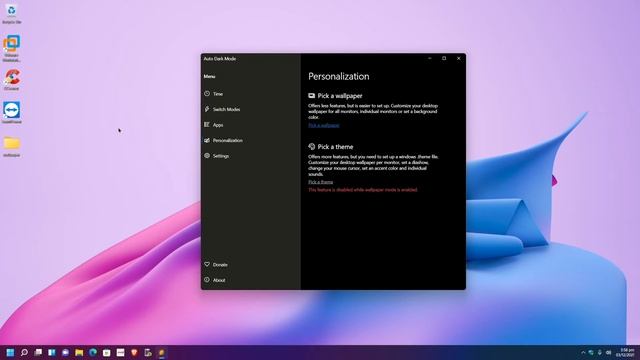Open Settings from the sidebar menu

217,156
